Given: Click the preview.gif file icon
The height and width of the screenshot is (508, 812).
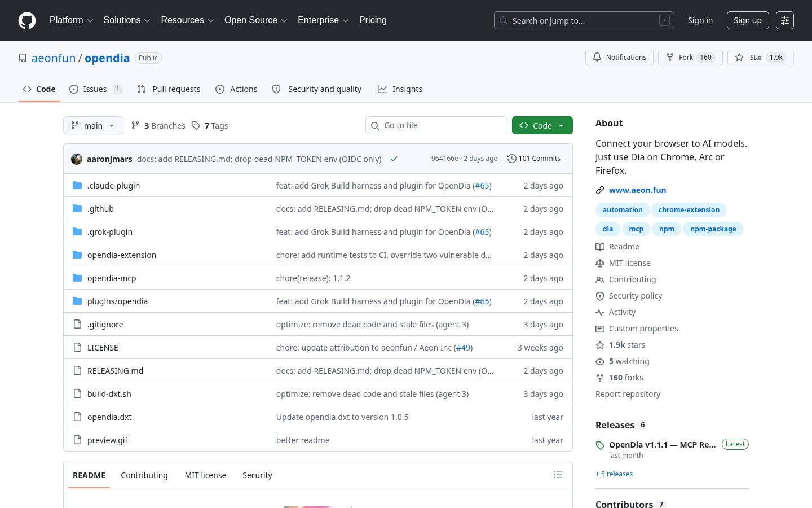Looking at the screenshot, I should click(77, 440).
